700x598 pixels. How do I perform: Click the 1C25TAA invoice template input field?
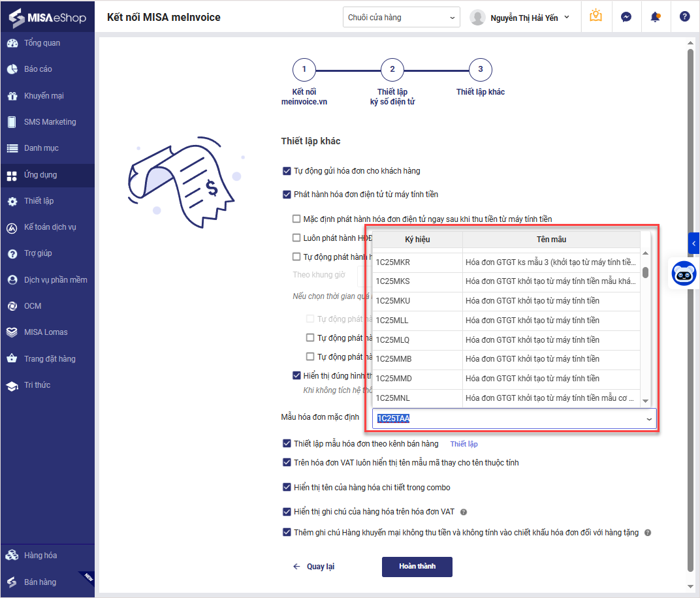[x=515, y=418]
